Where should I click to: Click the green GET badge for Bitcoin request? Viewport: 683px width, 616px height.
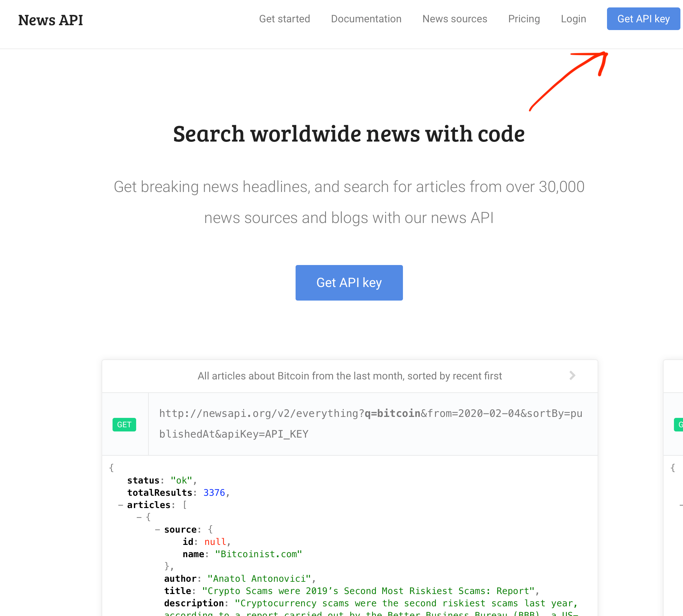tap(124, 424)
